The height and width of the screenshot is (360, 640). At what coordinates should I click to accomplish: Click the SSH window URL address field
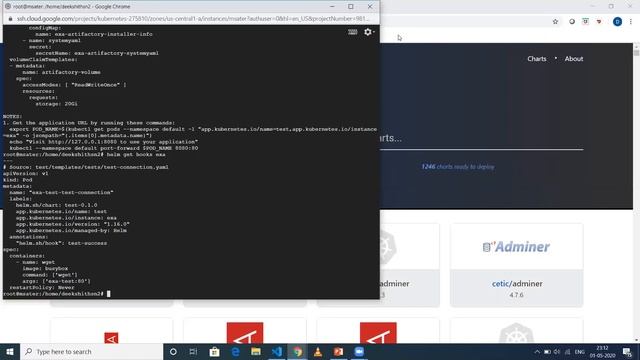(x=193, y=19)
